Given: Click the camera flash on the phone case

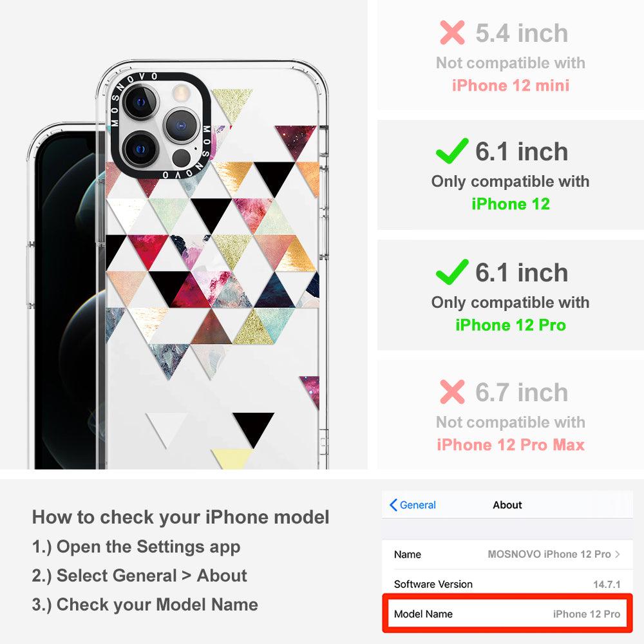Looking at the screenshot, I should tap(180, 92).
